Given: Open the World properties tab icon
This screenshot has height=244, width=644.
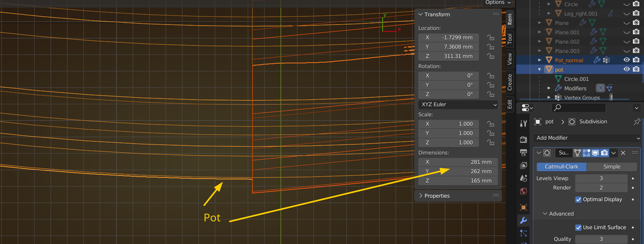Looking at the screenshot, I should point(523,191).
